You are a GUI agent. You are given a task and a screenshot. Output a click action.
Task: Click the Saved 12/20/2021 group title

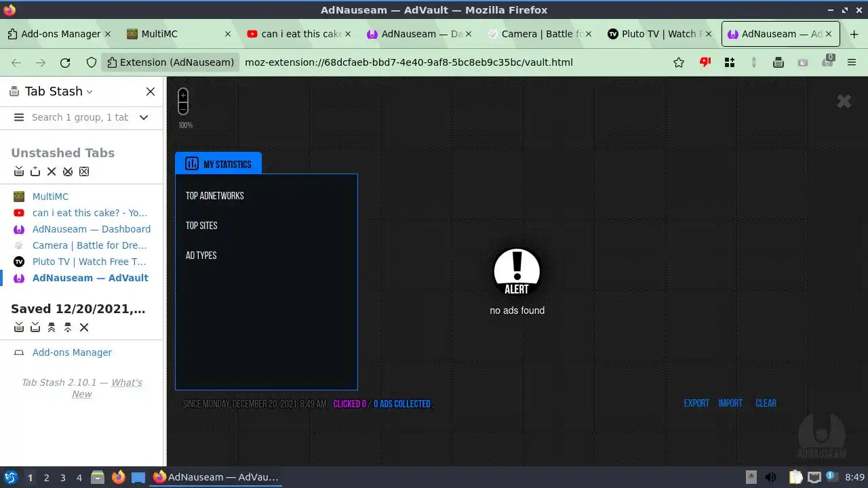tap(78, 309)
